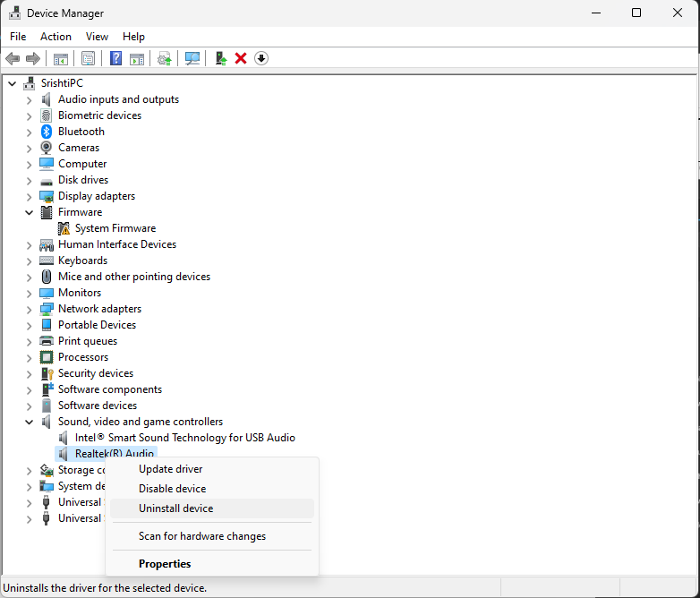Image resolution: width=700 pixels, height=598 pixels.
Task: Select the System Firmware warning icon
Action: pos(64,228)
